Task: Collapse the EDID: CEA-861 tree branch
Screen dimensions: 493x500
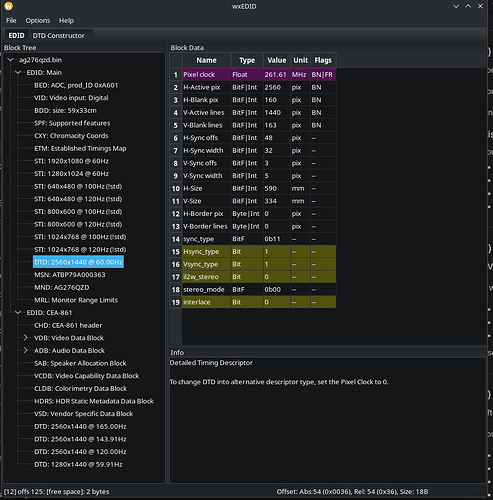Action: (18, 313)
